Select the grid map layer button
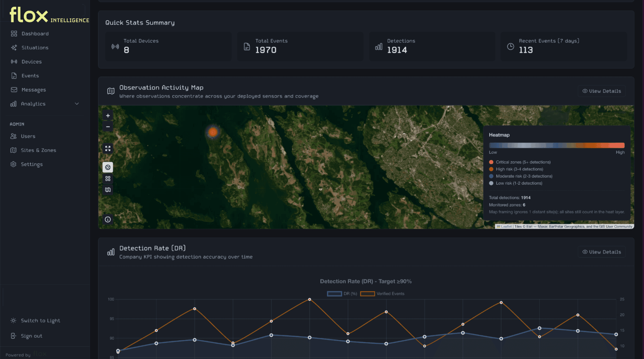 tap(108, 178)
